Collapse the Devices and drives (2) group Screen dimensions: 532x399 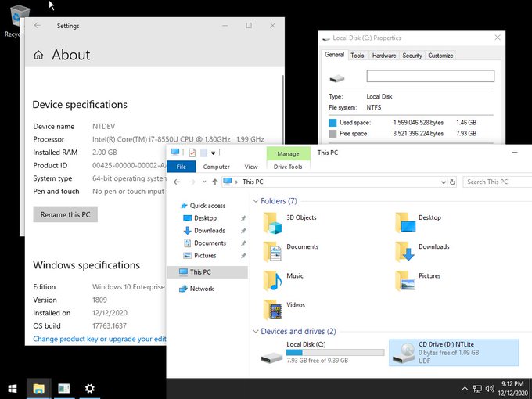coord(256,332)
